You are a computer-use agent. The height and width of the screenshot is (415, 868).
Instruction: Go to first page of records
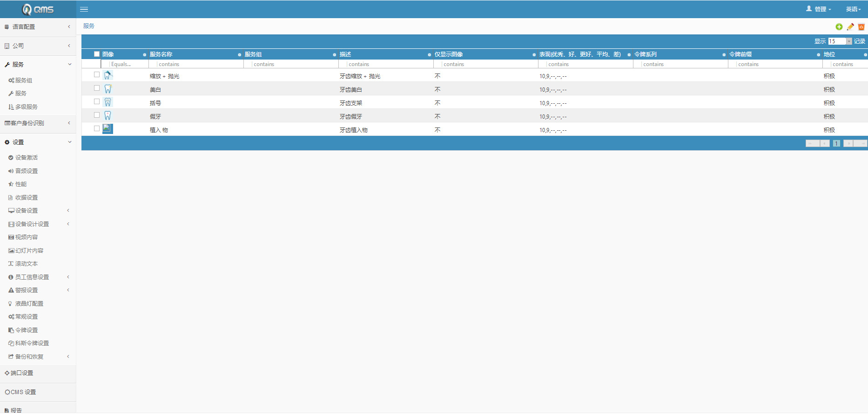coord(813,143)
